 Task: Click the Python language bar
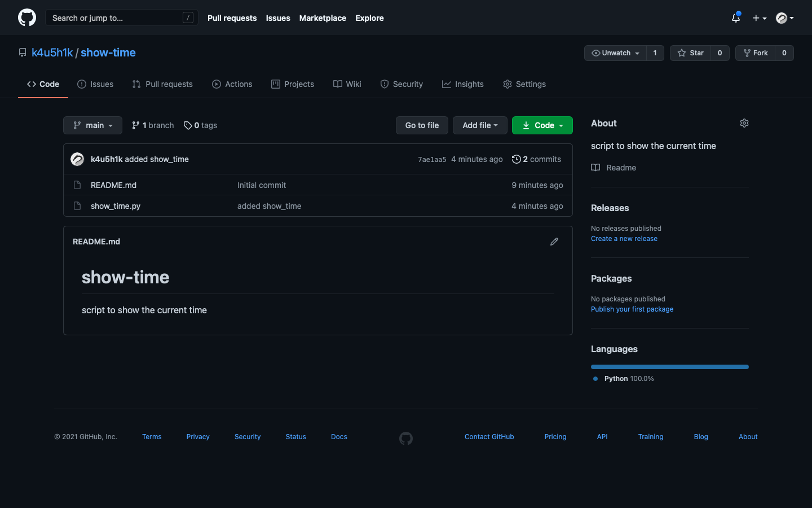point(670,367)
